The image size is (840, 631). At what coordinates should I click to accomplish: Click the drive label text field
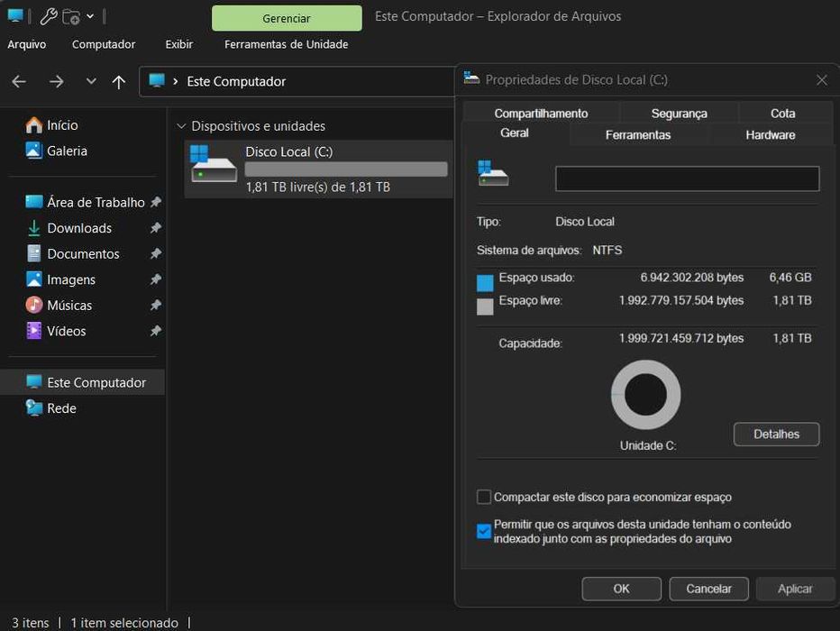688,178
